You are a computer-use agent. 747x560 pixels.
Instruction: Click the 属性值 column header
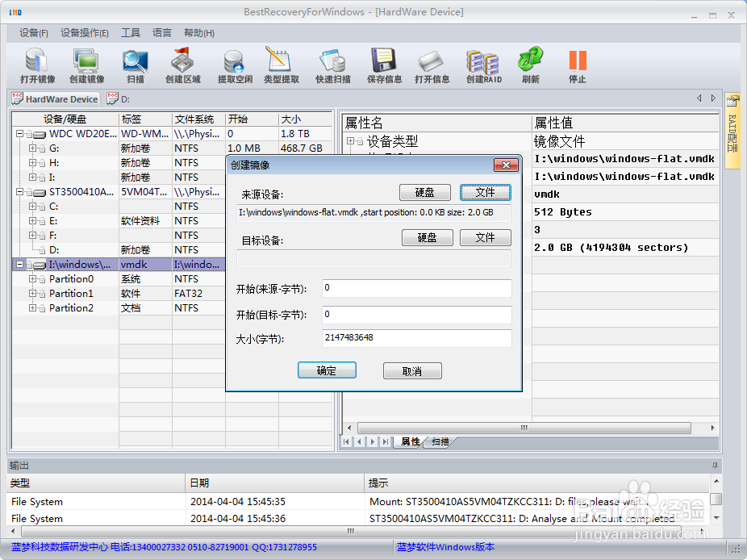point(625,123)
